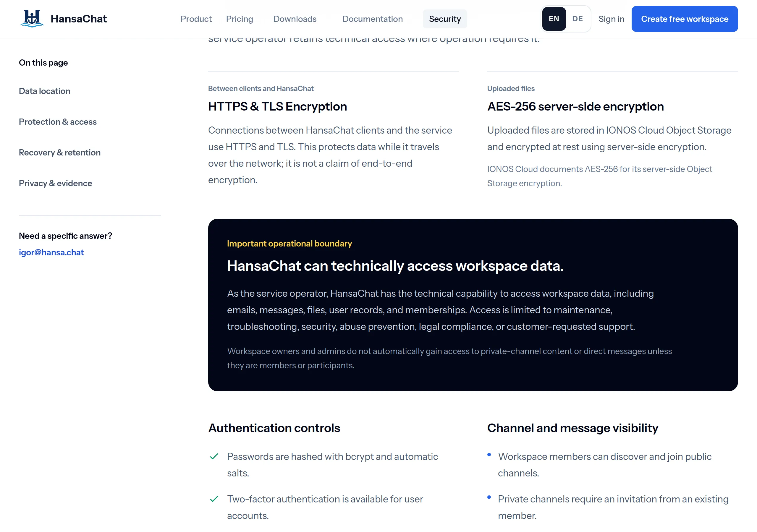757x532 pixels.
Task: Click 'Workspace members can discover' list text
Action: [604, 464]
